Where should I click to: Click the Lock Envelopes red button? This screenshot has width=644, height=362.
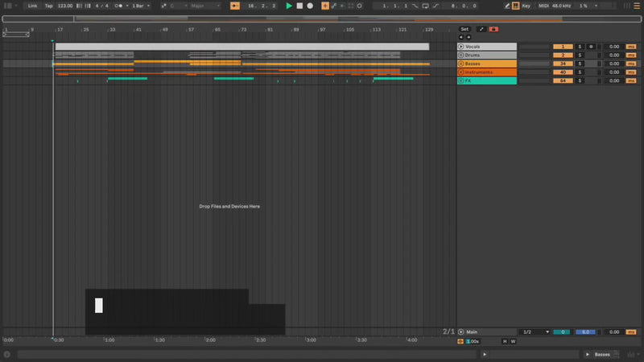pos(493,29)
